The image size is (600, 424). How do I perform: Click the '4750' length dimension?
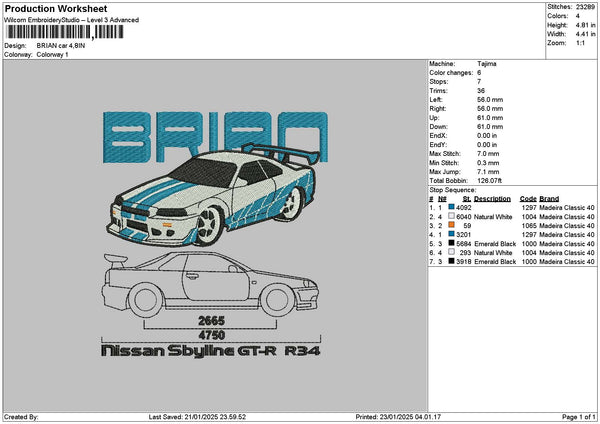(211, 335)
